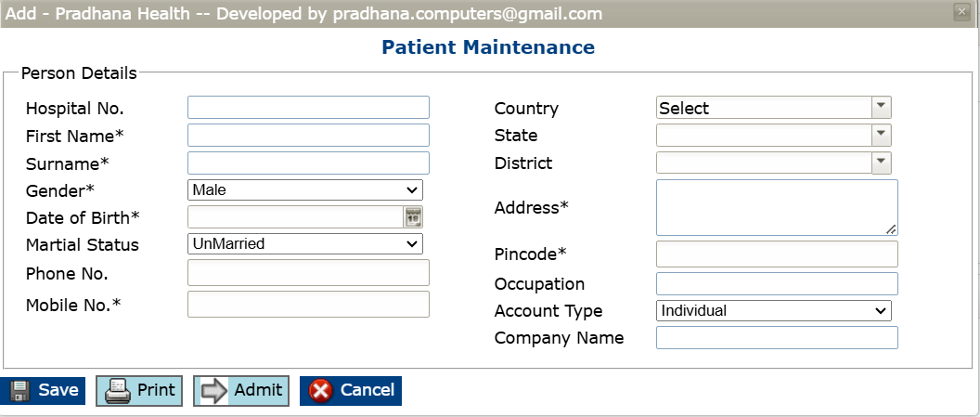Close the Patient Maintenance dialog window
The image size is (980, 417).
pos(961,13)
